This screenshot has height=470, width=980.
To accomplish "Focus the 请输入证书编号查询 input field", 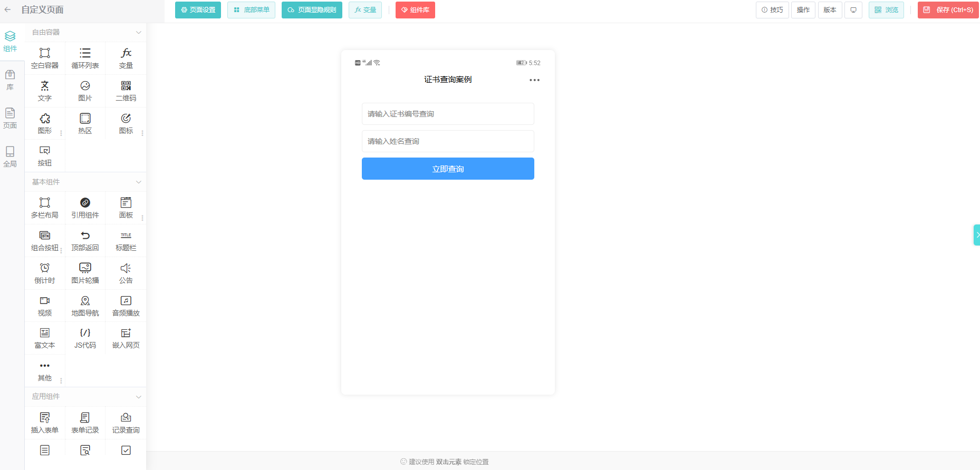I will click(x=448, y=114).
